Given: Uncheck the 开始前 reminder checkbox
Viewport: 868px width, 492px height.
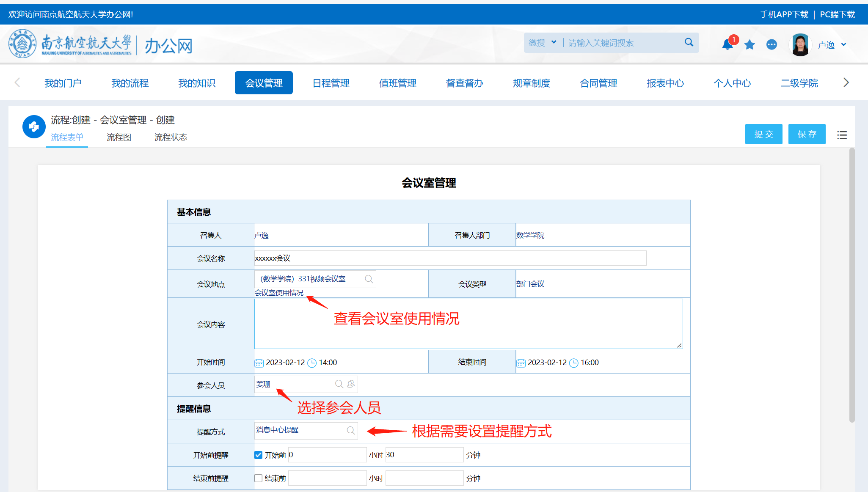Looking at the screenshot, I should click(x=258, y=455).
